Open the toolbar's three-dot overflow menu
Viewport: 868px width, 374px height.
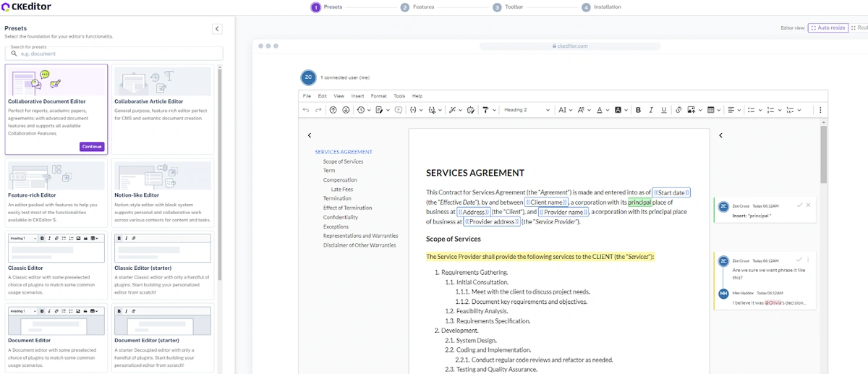pyautogui.click(x=820, y=110)
